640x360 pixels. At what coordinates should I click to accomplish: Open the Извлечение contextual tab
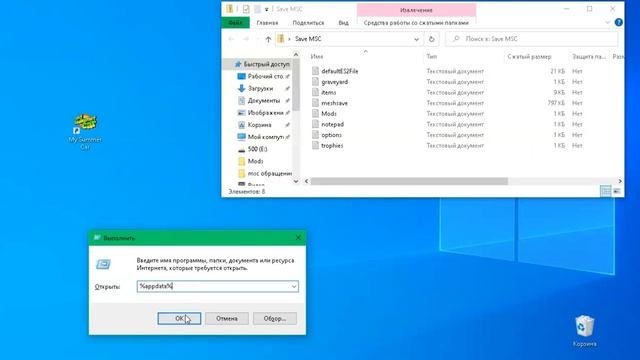tap(416, 10)
